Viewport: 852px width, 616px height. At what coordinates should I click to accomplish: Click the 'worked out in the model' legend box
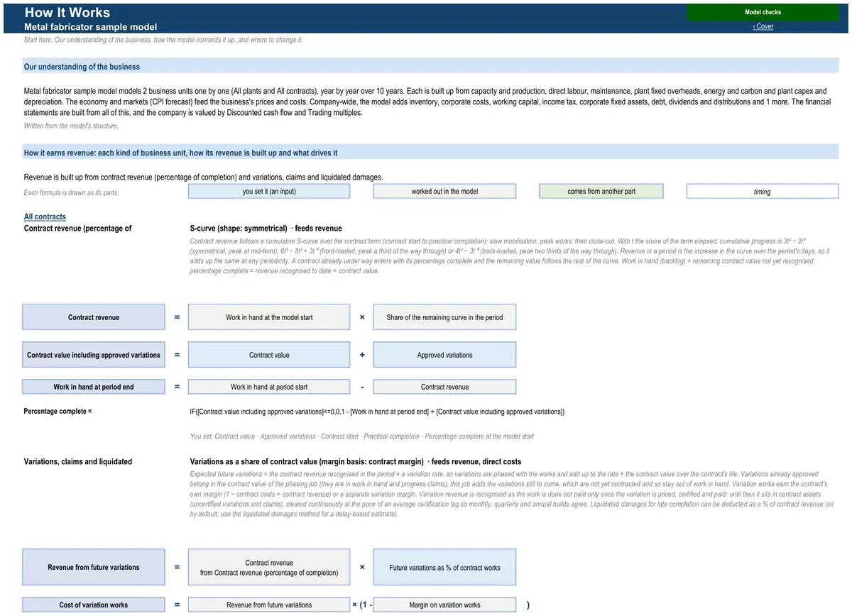[444, 192]
